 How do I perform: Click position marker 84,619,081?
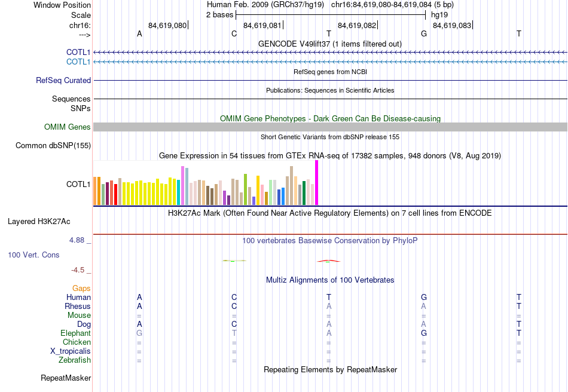(x=262, y=25)
